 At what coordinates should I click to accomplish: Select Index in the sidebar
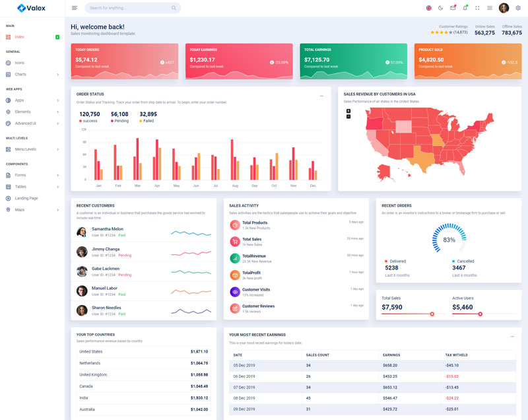coord(19,37)
